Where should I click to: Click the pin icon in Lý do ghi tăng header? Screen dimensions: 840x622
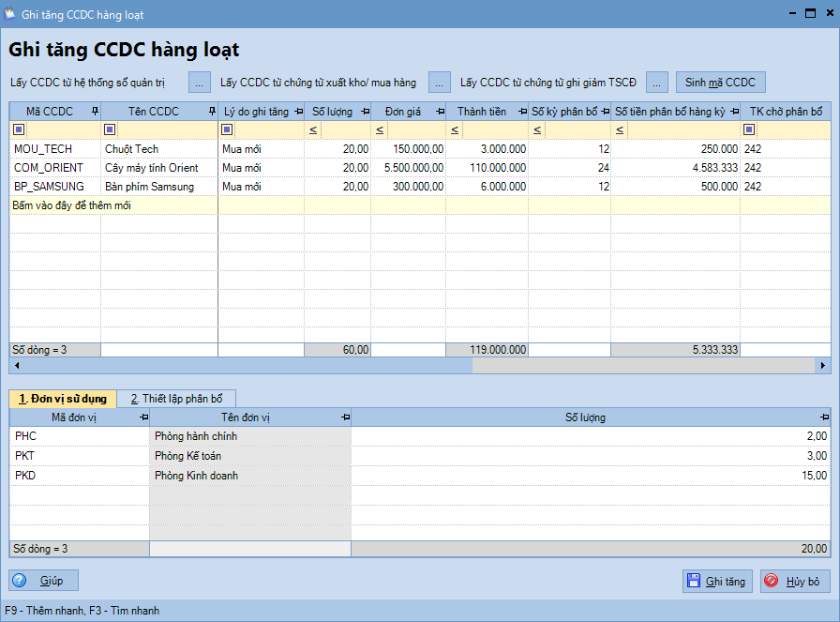298,112
